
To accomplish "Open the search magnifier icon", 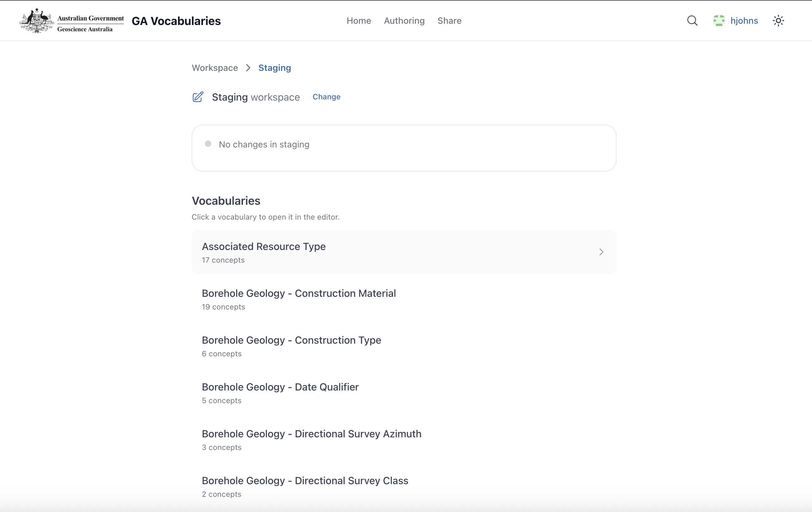I will (x=692, y=21).
